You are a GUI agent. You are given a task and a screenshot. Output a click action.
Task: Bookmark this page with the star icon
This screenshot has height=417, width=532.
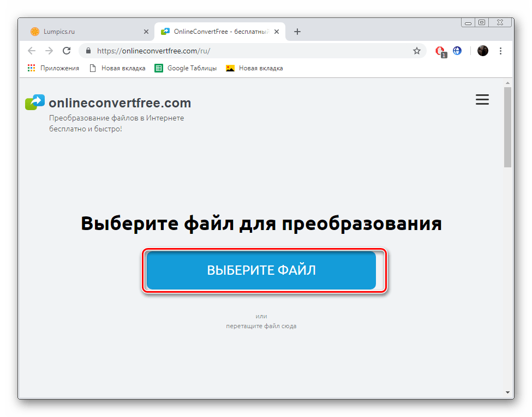point(417,51)
